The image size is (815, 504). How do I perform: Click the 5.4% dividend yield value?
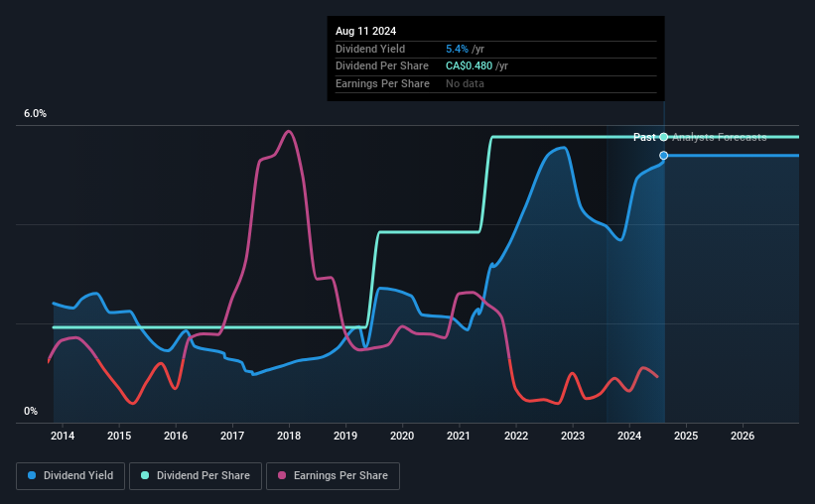[457, 49]
